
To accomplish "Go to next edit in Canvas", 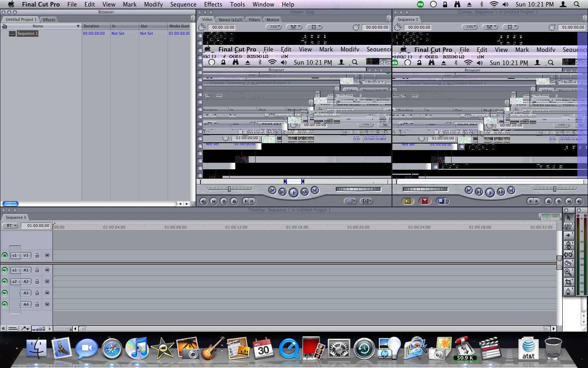I will point(511,190).
